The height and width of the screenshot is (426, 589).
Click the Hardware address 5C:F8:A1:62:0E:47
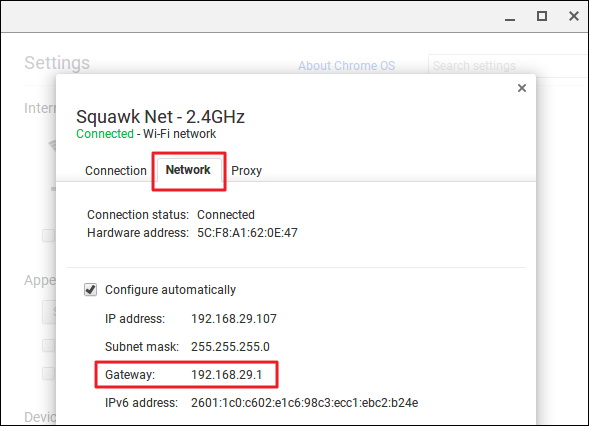pyautogui.click(x=247, y=233)
